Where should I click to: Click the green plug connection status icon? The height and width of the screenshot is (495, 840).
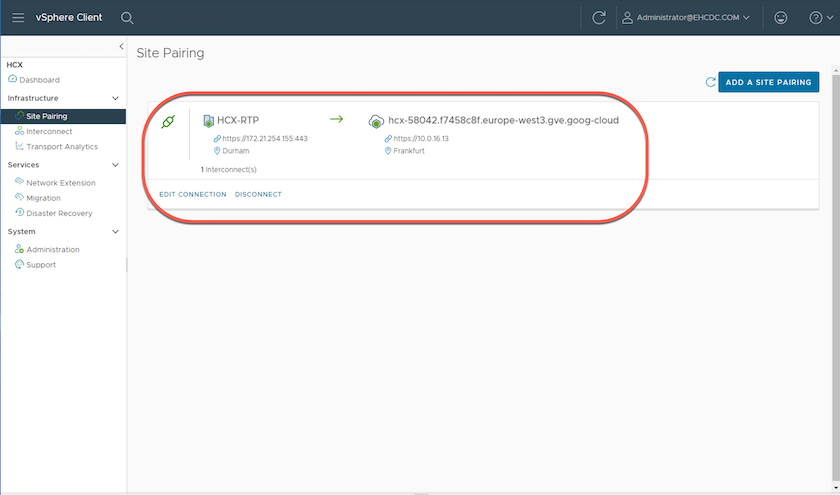pyautogui.click(x=168, y=120)
